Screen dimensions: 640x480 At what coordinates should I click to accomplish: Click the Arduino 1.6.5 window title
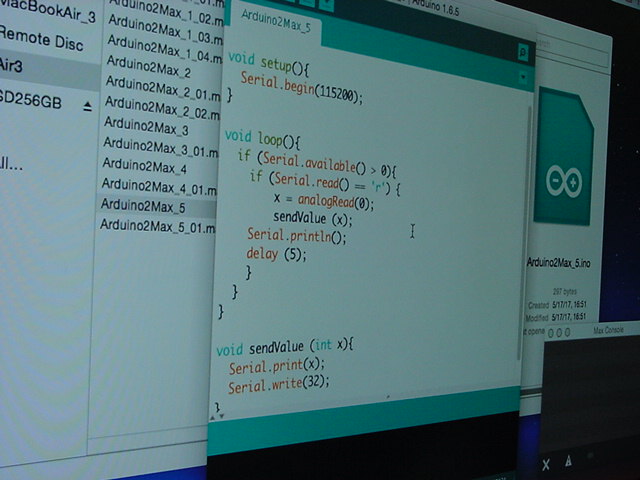[436, 7]
